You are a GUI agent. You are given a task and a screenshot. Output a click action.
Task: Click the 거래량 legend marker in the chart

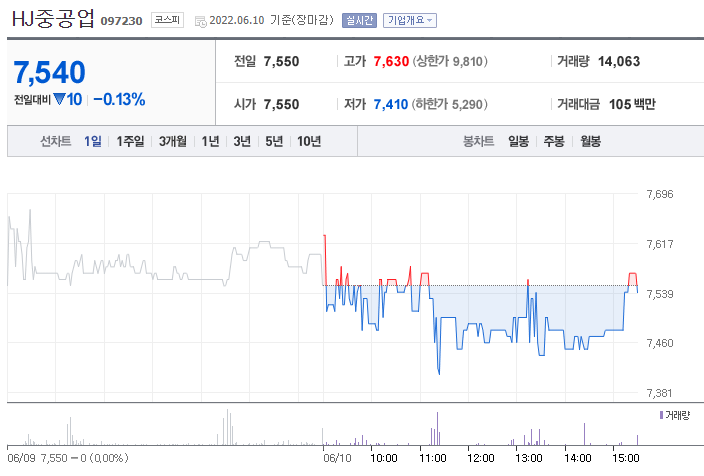[x=661, y=415]
